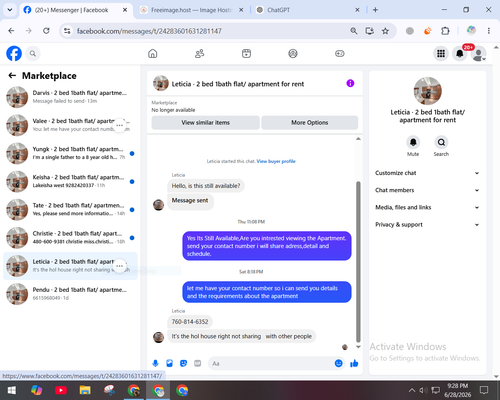Open the tab search dropdown arrow

click(x=10, y=10)
